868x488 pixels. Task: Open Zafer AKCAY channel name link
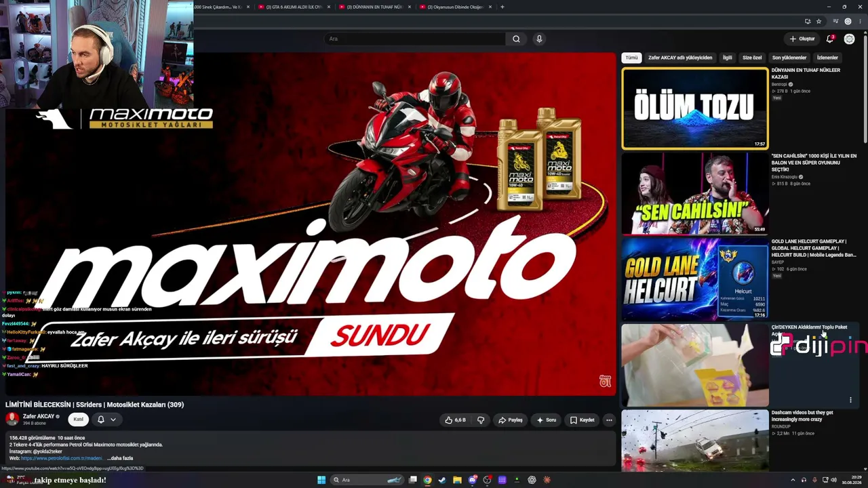pos(39,416)
